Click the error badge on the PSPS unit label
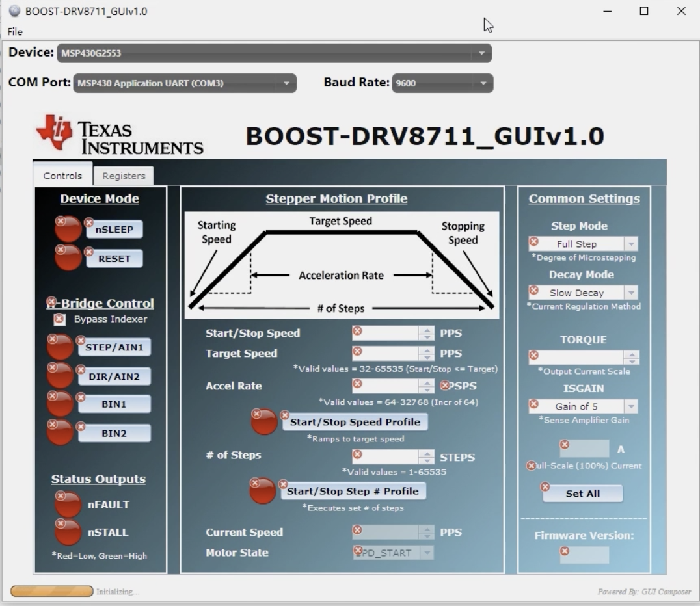Image resolution: width=700 pixels, height=606 pixels. tap(444, 386)
